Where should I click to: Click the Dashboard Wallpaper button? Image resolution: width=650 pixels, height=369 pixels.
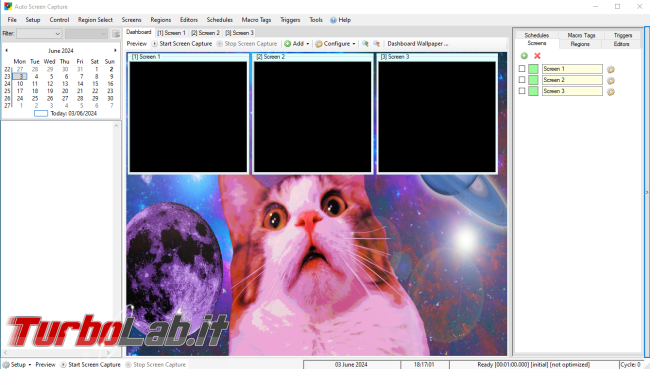coord(417,44)
